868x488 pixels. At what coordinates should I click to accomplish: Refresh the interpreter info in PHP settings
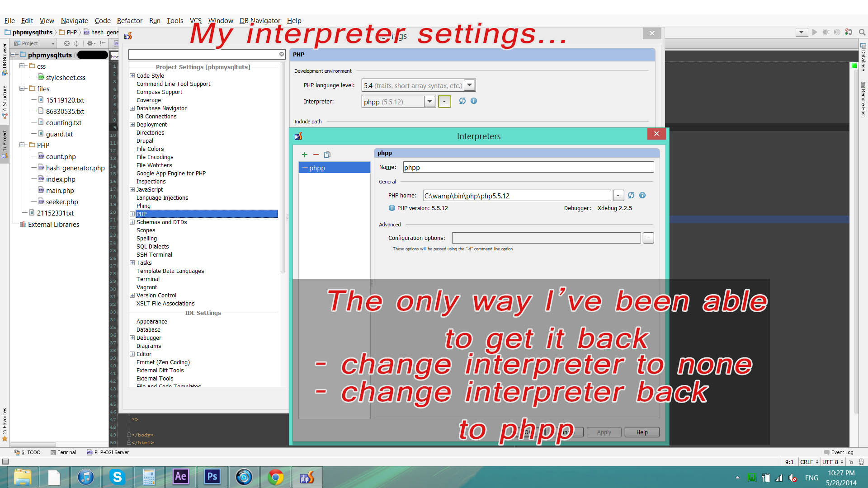click(x=462, y=101)
